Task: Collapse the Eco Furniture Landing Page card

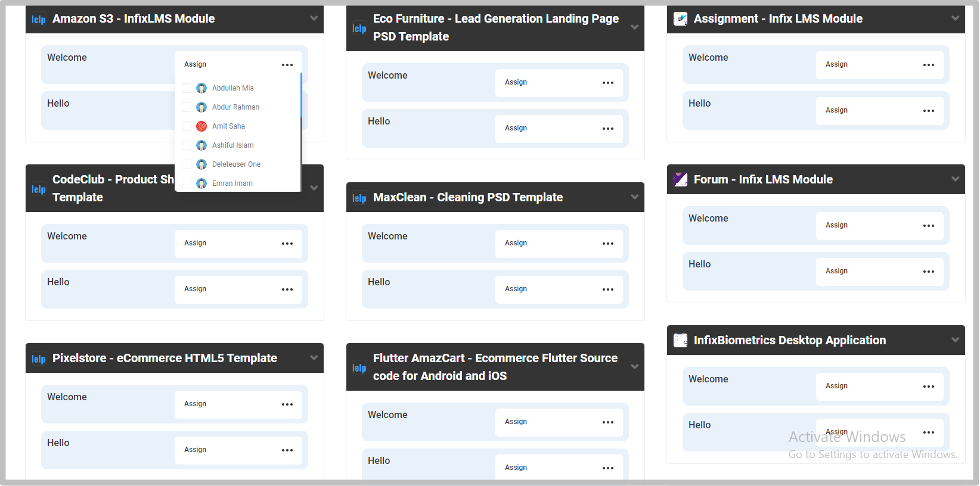Action: click(634, 27)
